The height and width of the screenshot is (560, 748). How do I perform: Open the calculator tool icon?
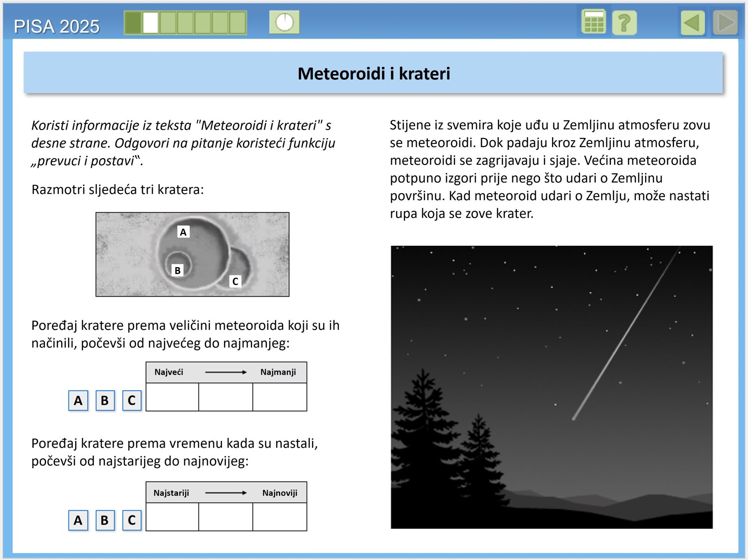593,22
